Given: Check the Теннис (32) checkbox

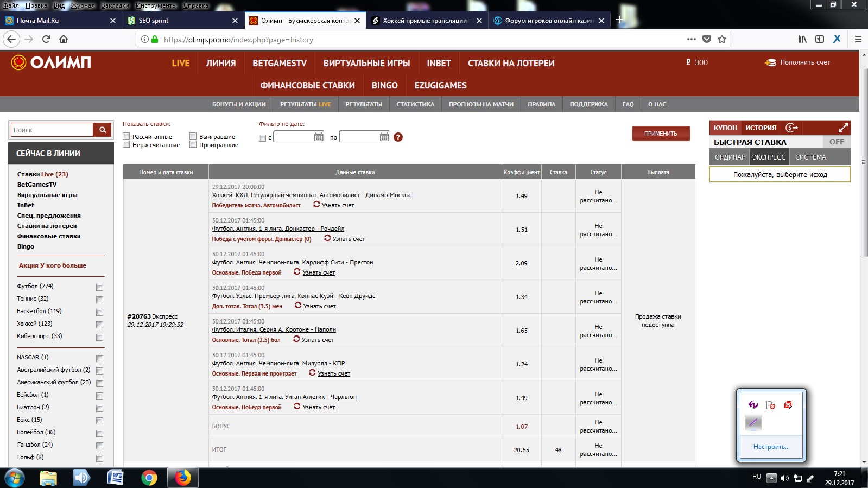Looking at the screenshot, I should click(99, 300).
